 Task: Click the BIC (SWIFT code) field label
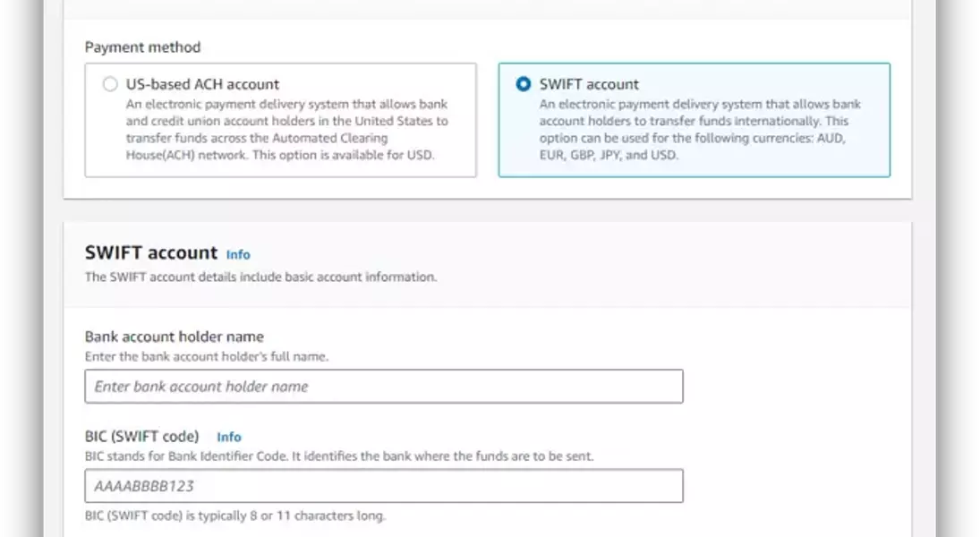[x=141, y=437]
